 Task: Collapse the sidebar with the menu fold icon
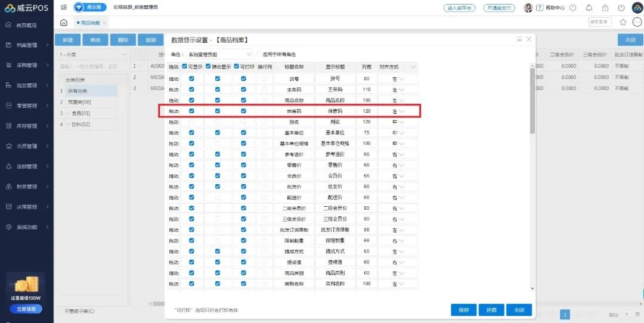(x=64, y=7)
